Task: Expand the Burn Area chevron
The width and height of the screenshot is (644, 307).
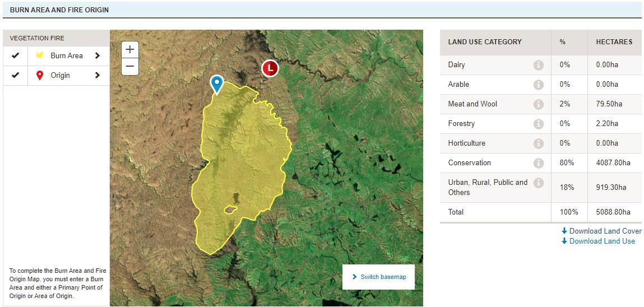Action: pyautogui.click(x=98, y=55)
